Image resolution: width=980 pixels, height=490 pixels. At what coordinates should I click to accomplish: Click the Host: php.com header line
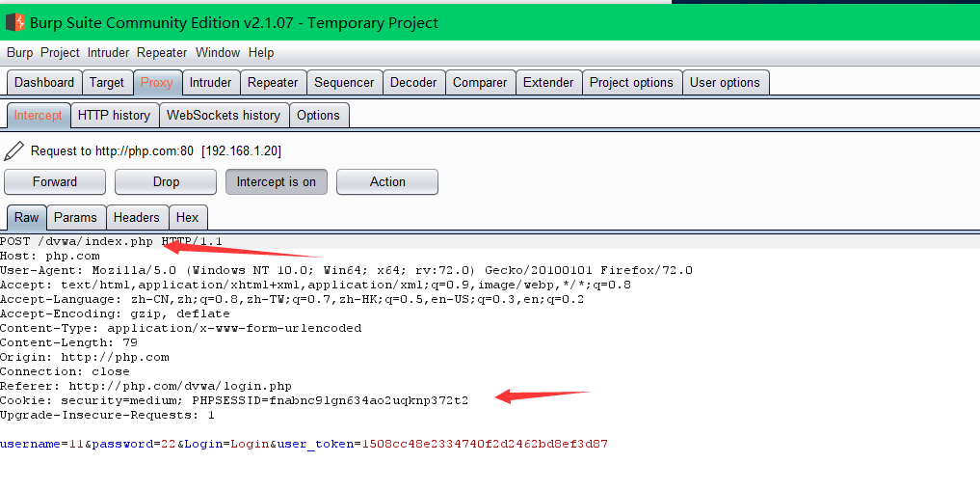(50, 256)
